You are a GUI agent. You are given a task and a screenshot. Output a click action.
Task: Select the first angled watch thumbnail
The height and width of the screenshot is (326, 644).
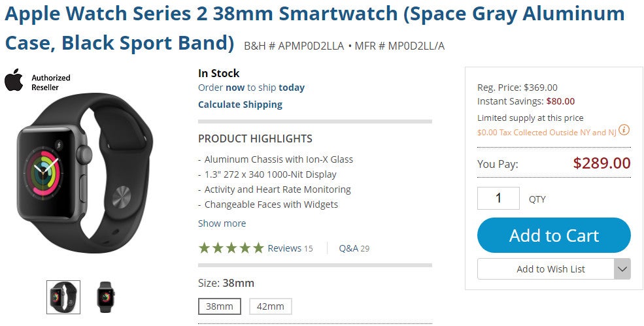click(63, 297)
